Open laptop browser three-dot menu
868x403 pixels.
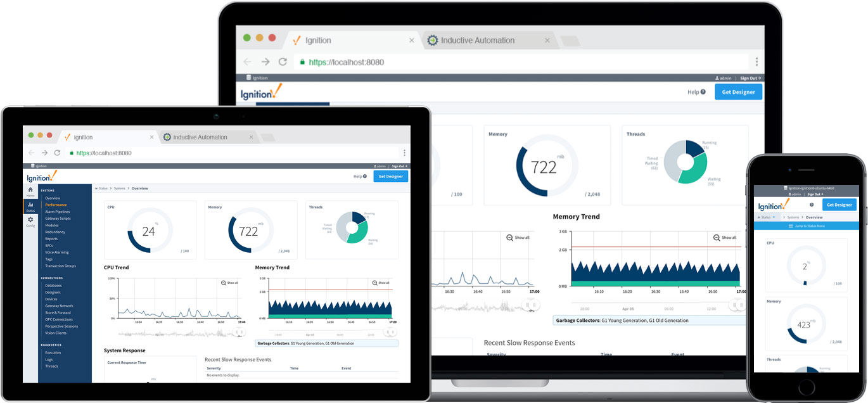tap(756, 62)
